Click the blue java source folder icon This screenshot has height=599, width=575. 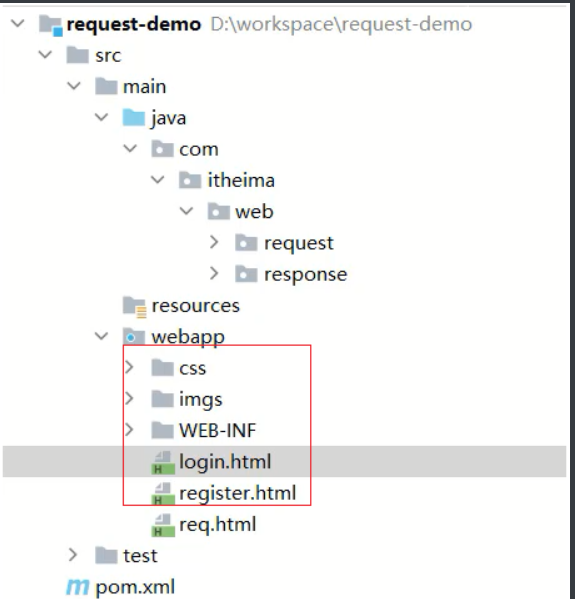[133, 117]
